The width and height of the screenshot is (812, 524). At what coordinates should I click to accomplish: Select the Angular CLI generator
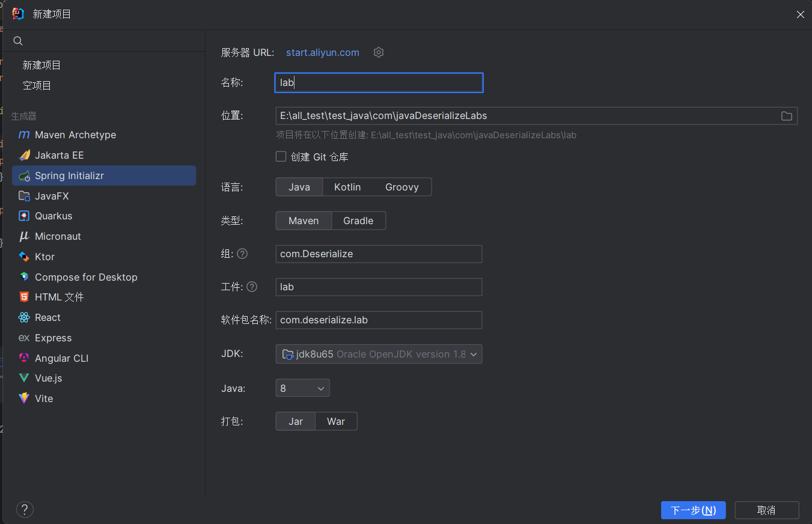[x=103, y=358]
